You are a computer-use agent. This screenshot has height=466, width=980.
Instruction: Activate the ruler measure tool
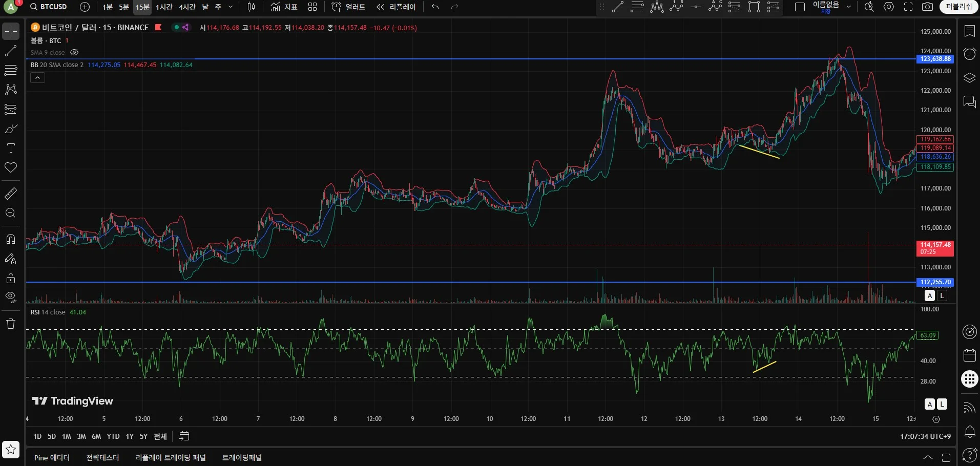coord(11,194)
